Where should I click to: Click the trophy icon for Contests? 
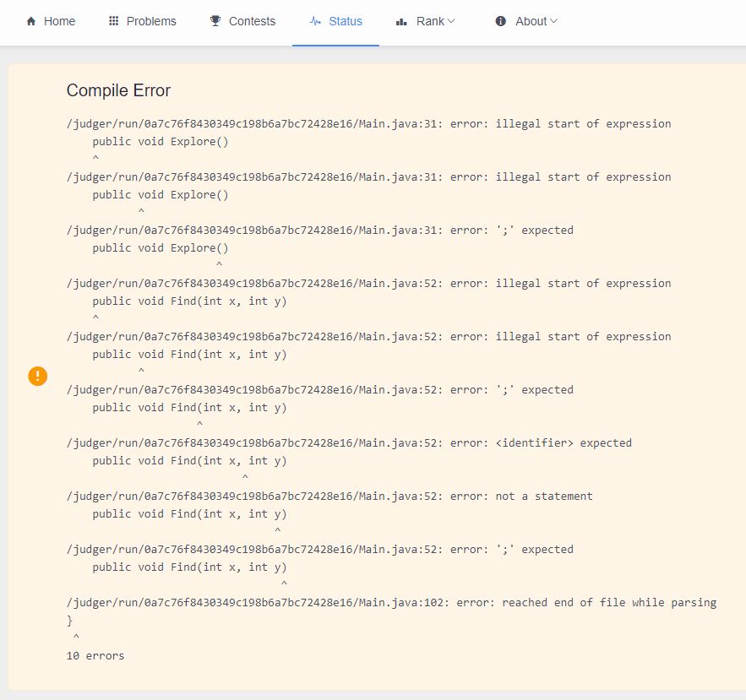coord(214,21)
